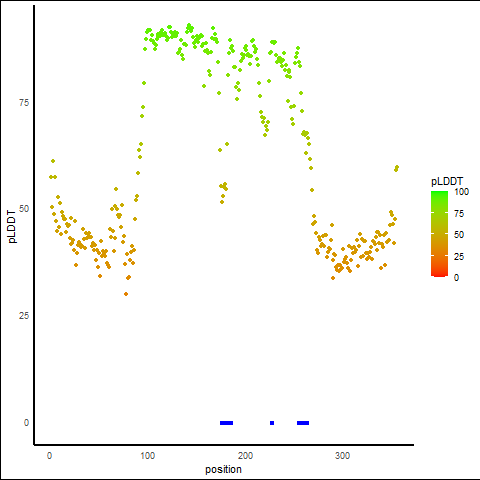Click the x-axis tick label 0
Screen dimensions: 480x480
[x=49, y=456]
